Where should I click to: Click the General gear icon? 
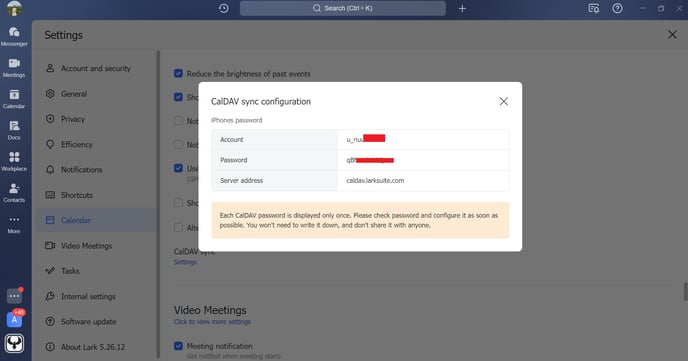coord(50,94)
